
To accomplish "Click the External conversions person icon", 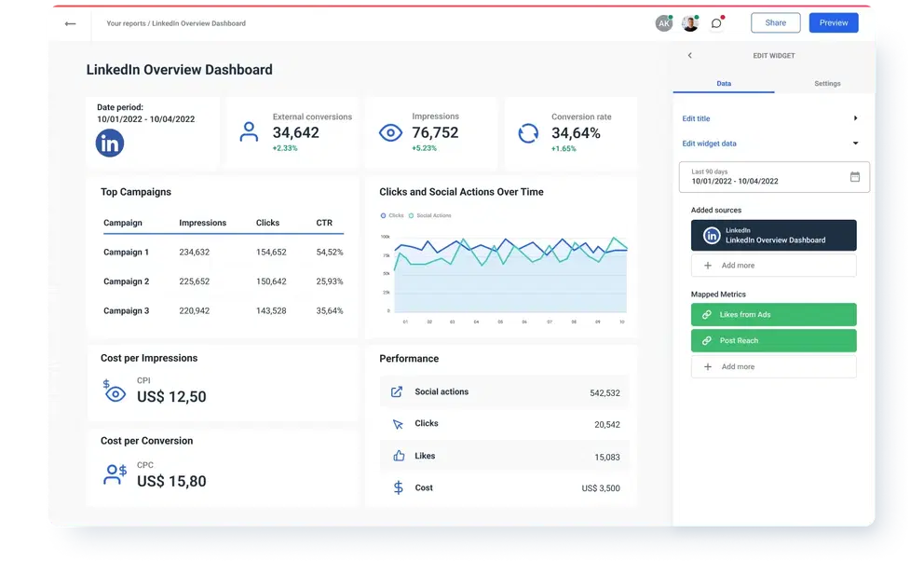I will [249, 132].
